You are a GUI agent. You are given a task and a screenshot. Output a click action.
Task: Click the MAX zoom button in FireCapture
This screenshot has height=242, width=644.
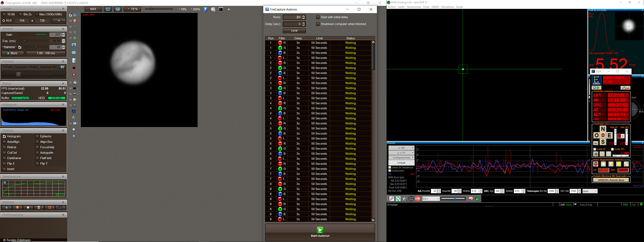tap(93, 9)
